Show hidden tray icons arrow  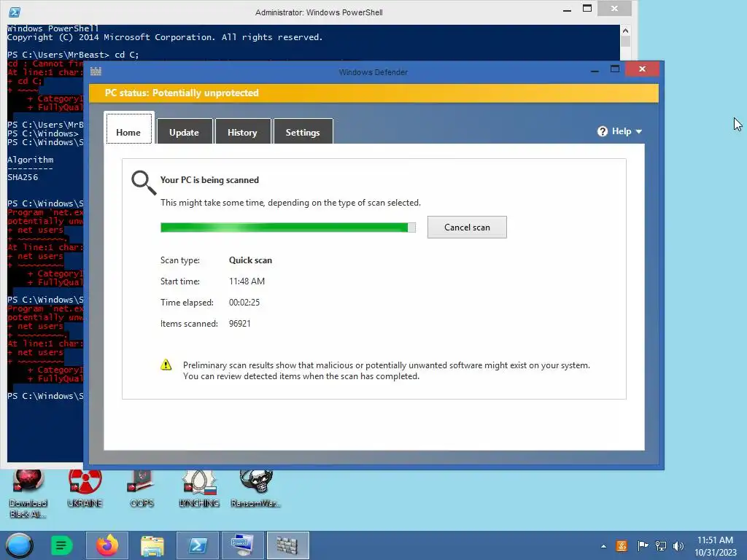coord(603,546)
